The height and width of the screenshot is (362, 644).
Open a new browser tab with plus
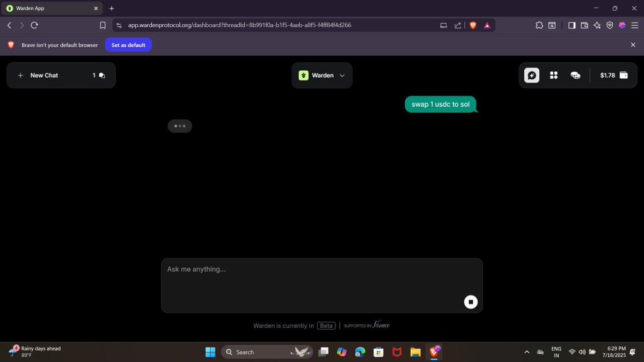[112, 9]
